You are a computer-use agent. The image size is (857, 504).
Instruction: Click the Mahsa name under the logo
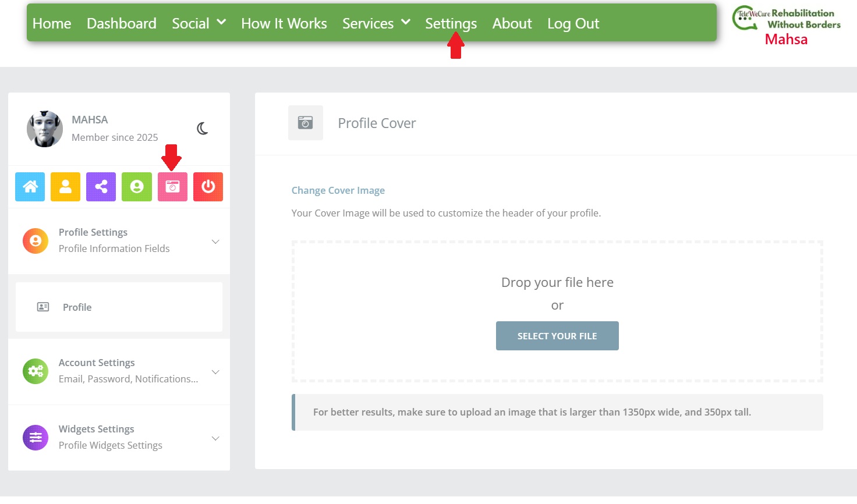[x=787, y=39]
